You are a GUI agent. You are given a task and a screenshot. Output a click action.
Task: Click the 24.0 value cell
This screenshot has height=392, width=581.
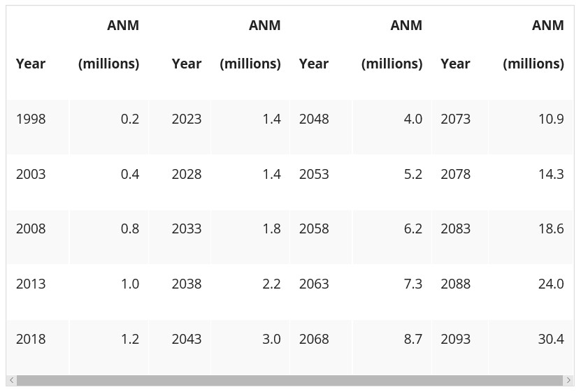tap(551, 284)
